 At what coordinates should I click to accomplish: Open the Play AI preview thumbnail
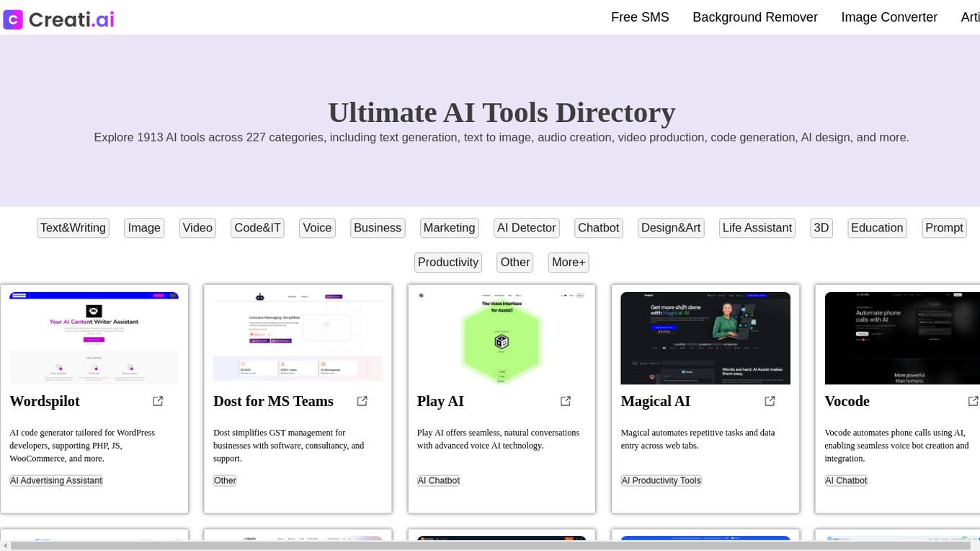tap(502, 338)
